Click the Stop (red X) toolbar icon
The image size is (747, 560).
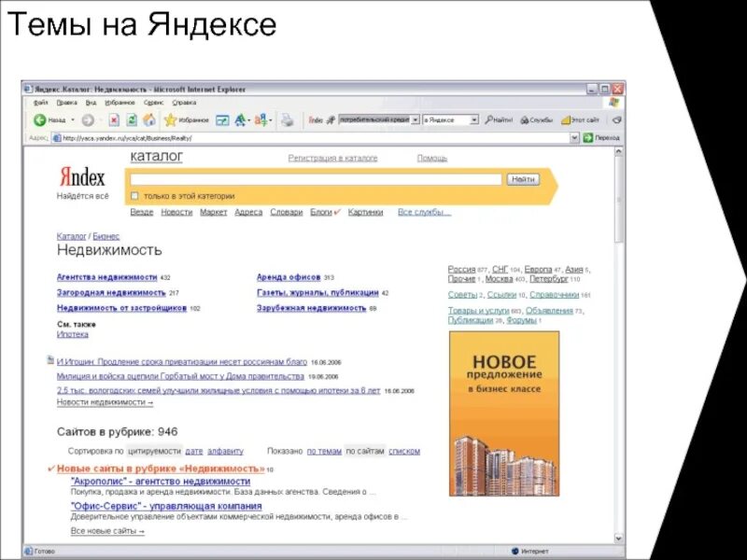click(114, 120)
